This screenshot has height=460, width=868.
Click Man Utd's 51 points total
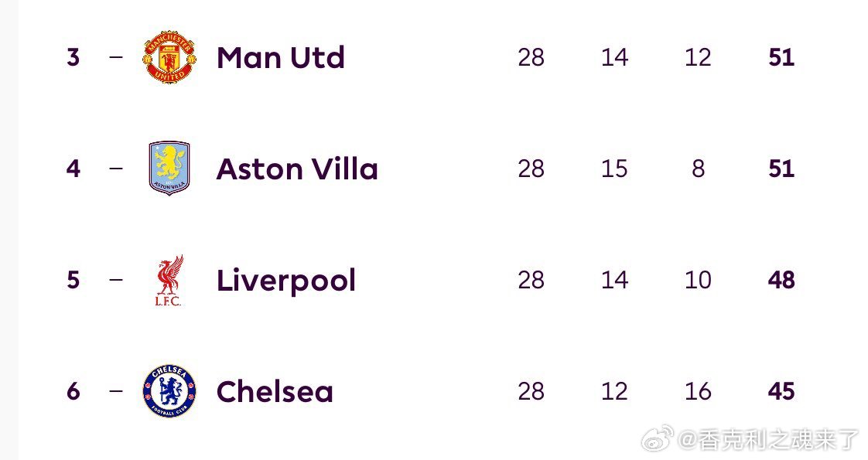[x=781, y=57]
